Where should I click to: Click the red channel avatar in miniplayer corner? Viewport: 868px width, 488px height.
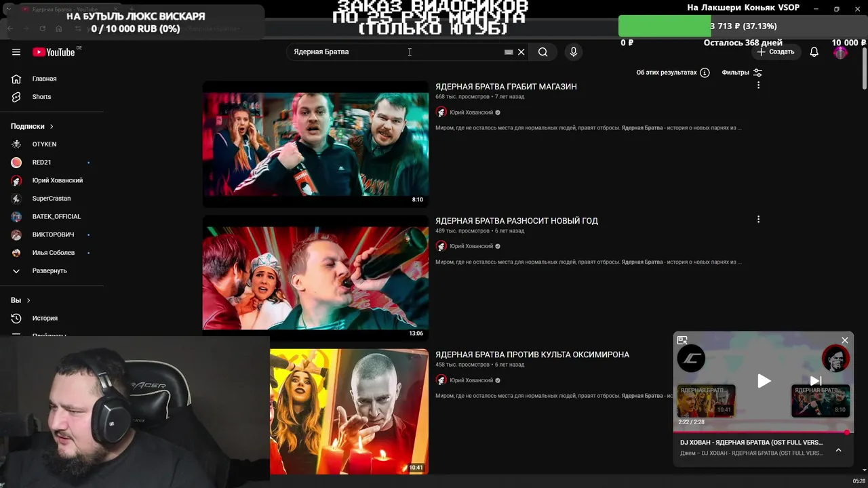[x=835, y=359]
